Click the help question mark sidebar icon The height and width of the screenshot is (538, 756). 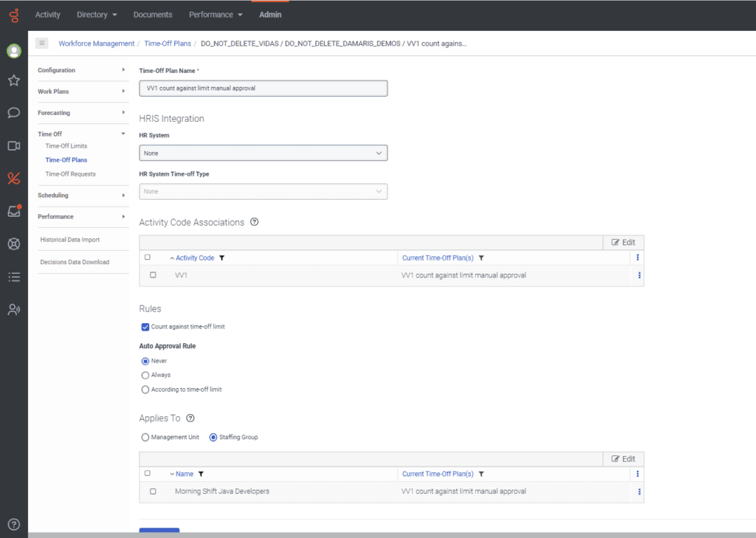pos(13,524)
